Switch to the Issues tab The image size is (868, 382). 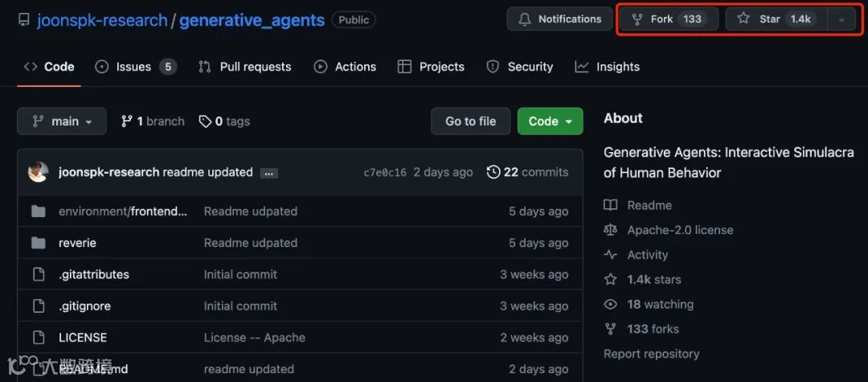(x=136, y=67)
